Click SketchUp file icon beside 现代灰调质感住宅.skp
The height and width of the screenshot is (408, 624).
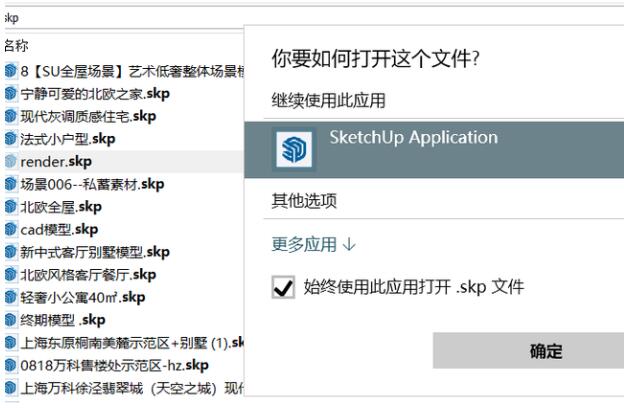point(11,116)
